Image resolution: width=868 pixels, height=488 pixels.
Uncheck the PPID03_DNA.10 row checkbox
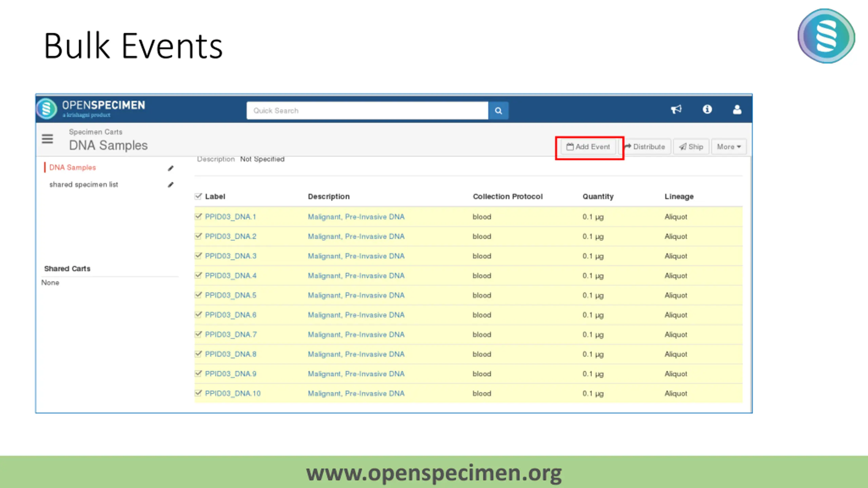tap(198, 393)
